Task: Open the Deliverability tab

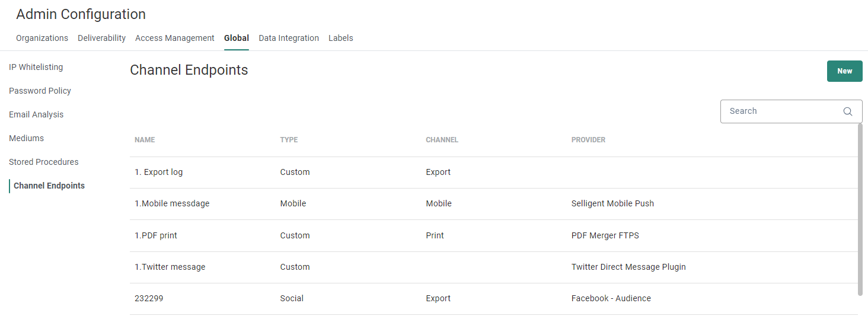Action: click(101, 38)
